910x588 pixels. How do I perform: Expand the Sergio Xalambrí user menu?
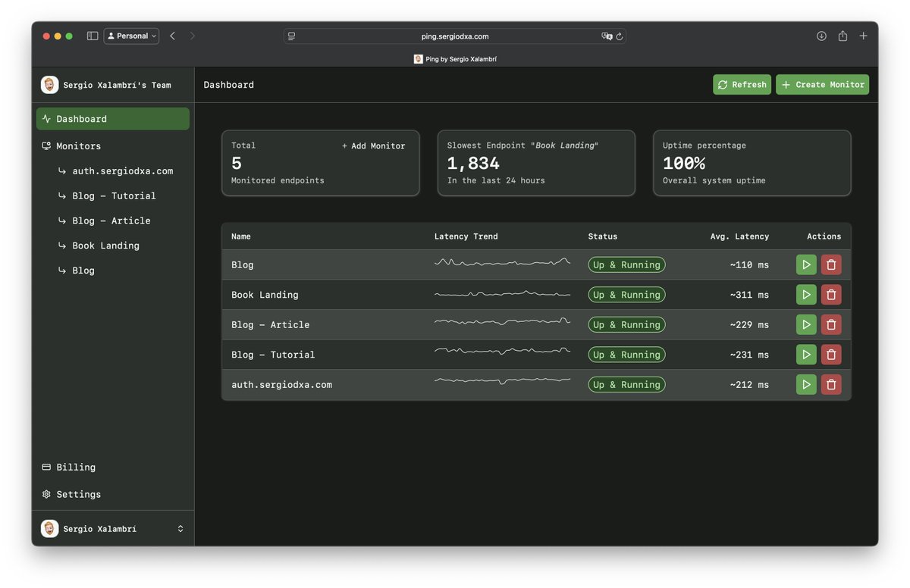click(x=113, y=529)
